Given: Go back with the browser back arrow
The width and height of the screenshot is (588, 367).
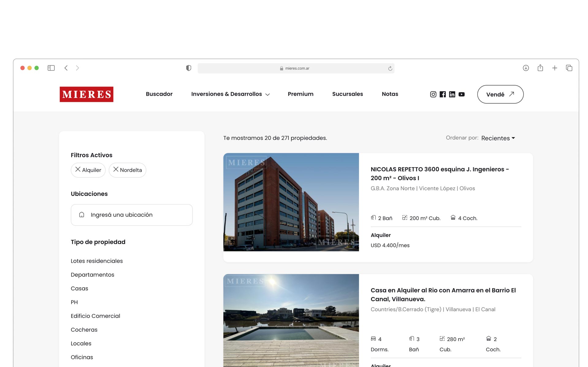Looking at the screenshot, I should (x=66, y=68).
